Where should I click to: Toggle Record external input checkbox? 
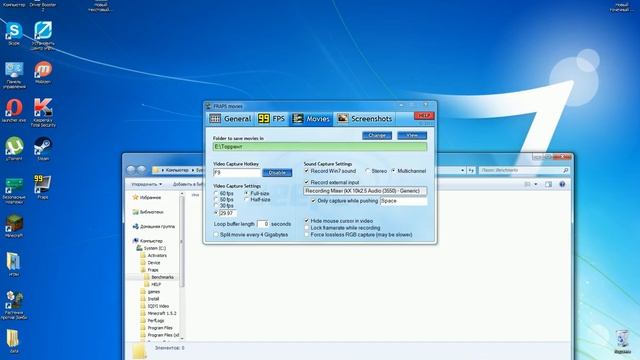307,182
